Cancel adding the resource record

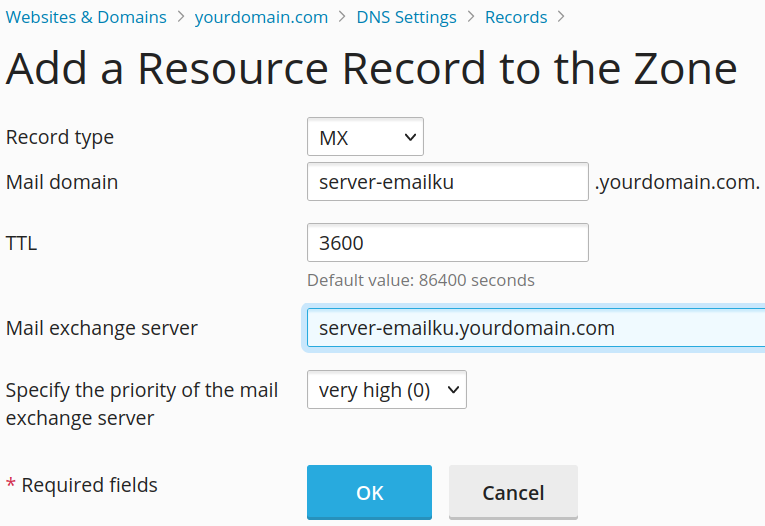click(x=513, y=492)
